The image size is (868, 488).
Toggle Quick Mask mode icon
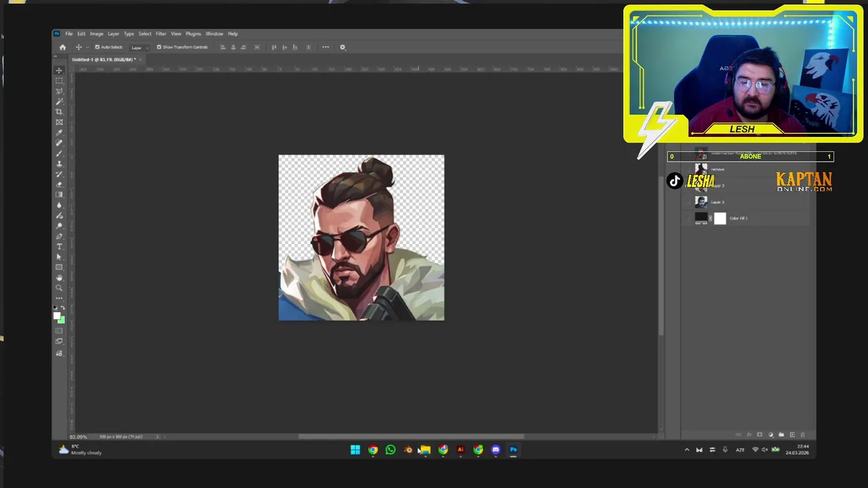[59, 331]
